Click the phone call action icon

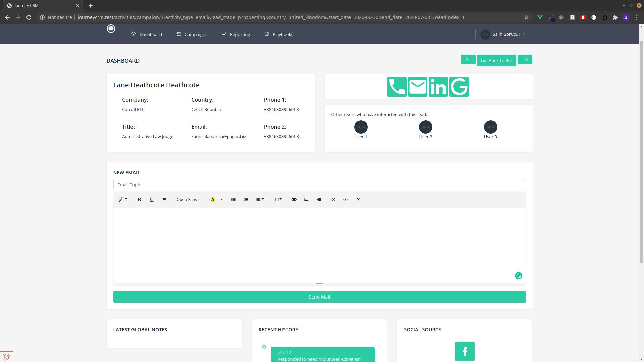396,87
